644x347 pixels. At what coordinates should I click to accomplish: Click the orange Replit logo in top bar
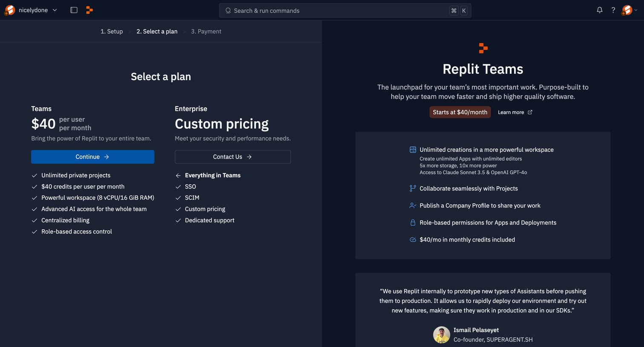89,10
